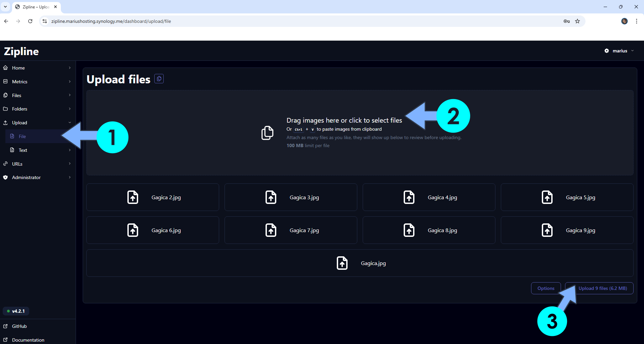This screenshot has height=344, width=644.
Task: Click the Gagica 8.jpg file name
Action: [x=442, y=230]
